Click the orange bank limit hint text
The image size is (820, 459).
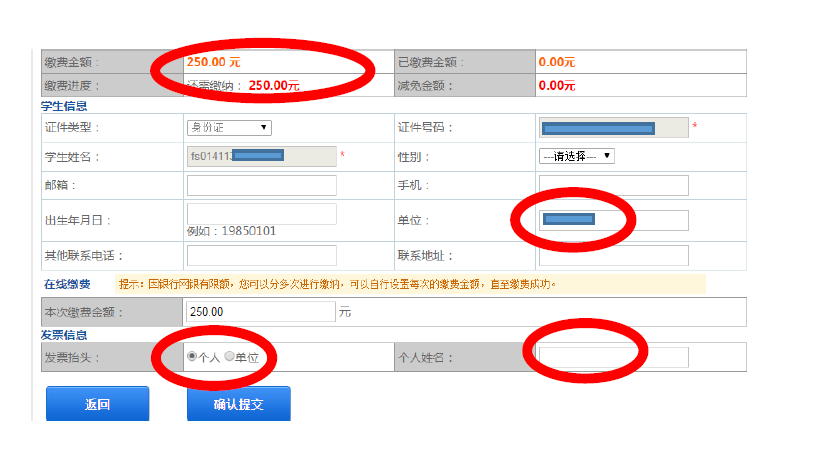pos(410,284)
